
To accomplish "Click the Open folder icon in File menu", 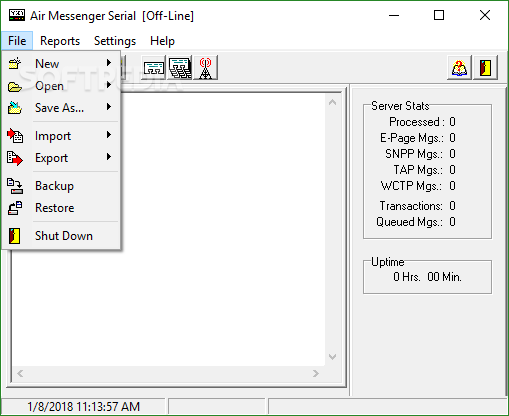I will click(15, 87).
